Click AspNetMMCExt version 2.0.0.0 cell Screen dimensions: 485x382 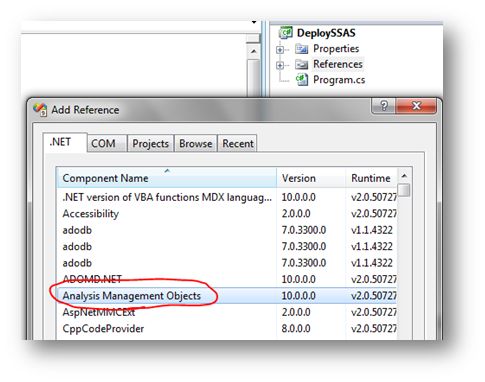[x=296, y=312]
